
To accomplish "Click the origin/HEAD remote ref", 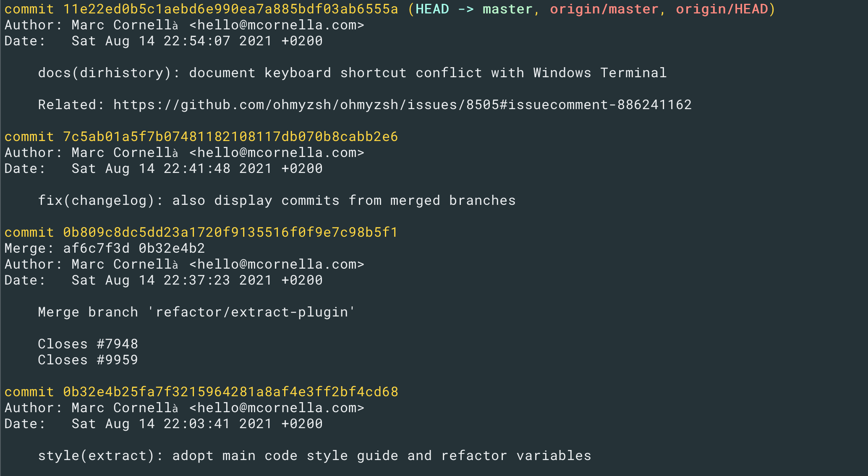I will pos(722,9).
